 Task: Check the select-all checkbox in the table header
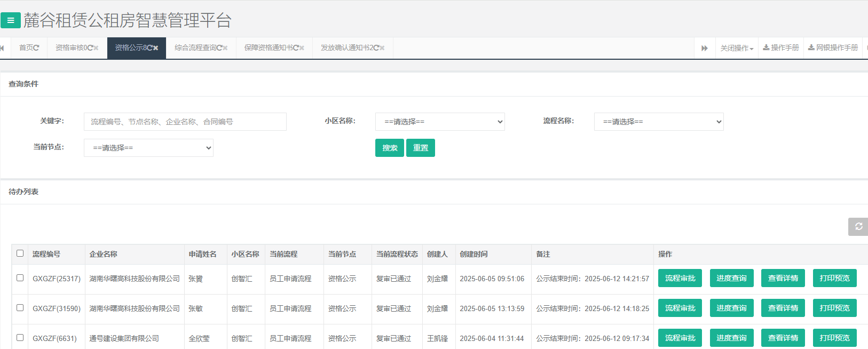point(20,253)
